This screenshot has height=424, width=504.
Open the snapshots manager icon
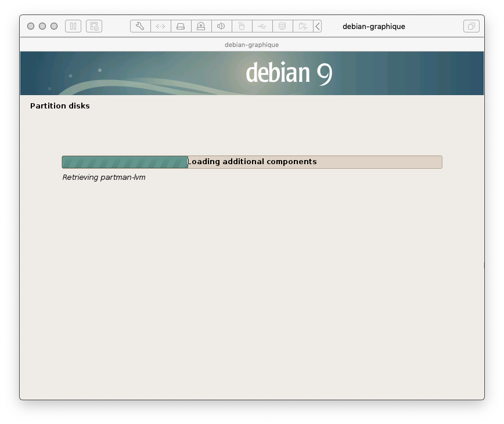tap(94, 26)
